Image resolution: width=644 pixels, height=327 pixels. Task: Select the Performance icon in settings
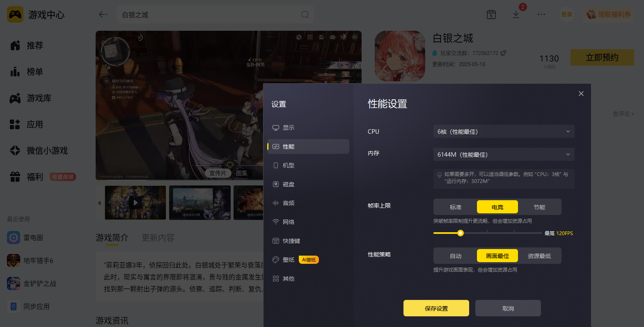click(276, 146)
